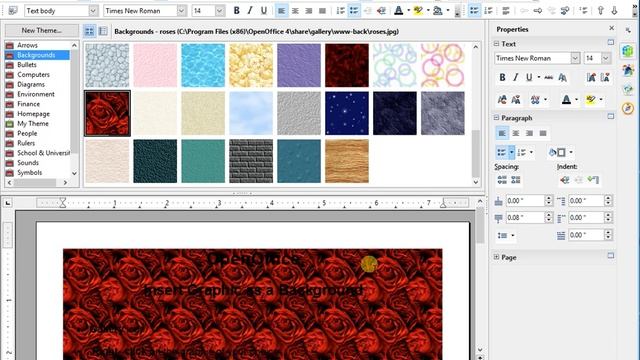The width and height of the screenshot is (640, 360).
Task: Click Increase Indent in sidebar
Action: point(565,180)
